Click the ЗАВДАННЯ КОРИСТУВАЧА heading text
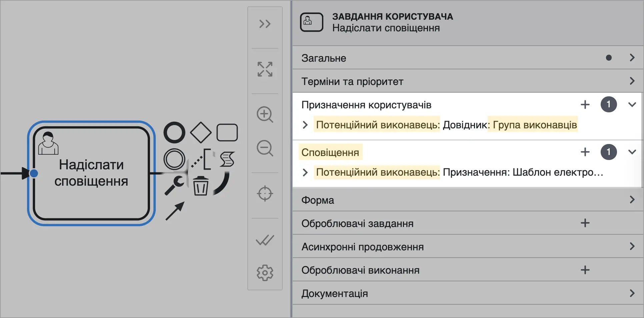The width and height of the screenshot is (644, 318). 393,16
